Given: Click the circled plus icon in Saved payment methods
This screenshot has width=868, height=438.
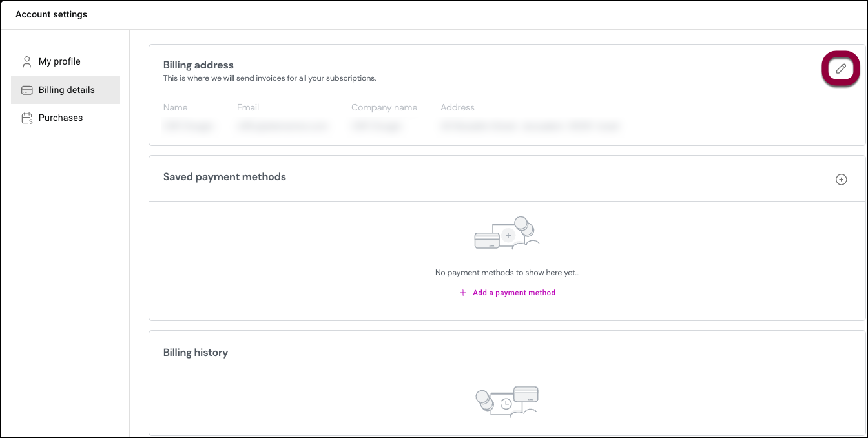Looking at the screenshot, I should tap(841, 180).
